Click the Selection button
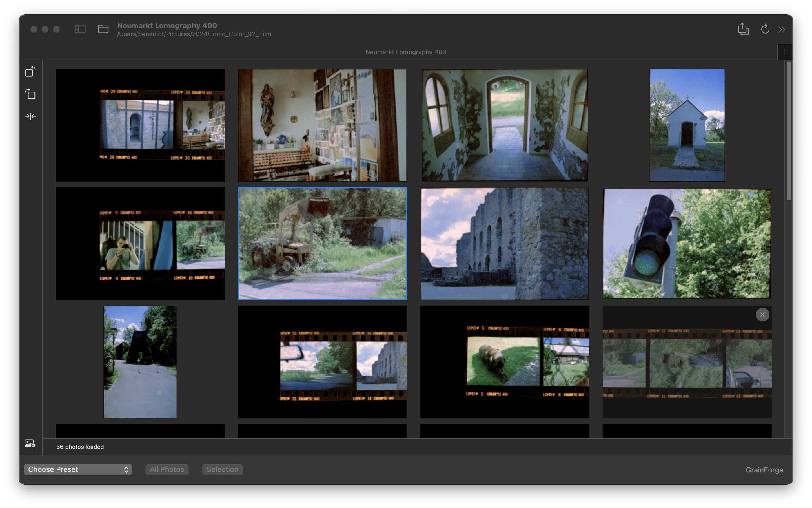 point(222,469)
